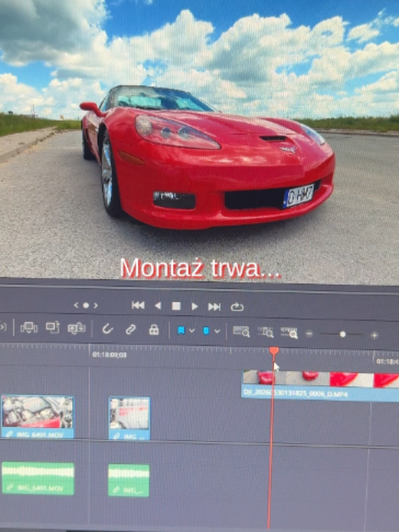The width and height of the screenshot is (399, 532).
Task: Select the IMG_6491.MOV video clip thumbnail
Action: [x=38, y=412]
